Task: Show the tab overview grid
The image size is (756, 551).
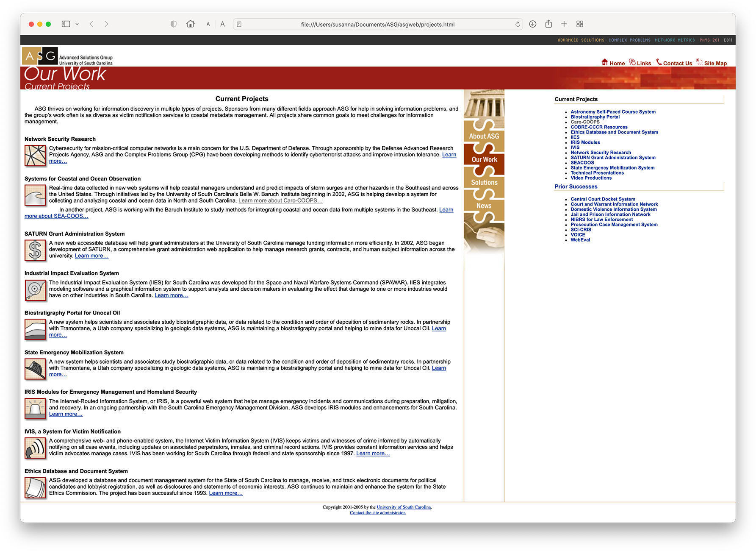Action: [x=580, y=24]
